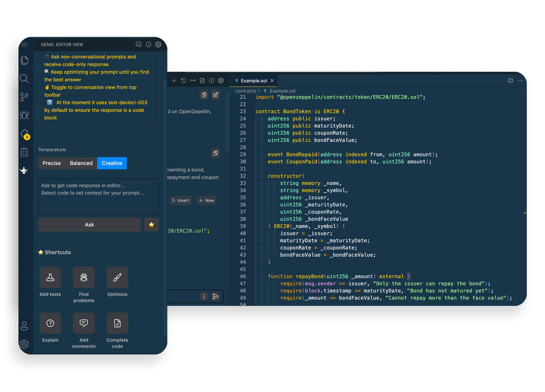The height and width of the screenshot is (392, 545).
Task: Open the Genie lamp icon in activity bar
Action: [25, 171]
